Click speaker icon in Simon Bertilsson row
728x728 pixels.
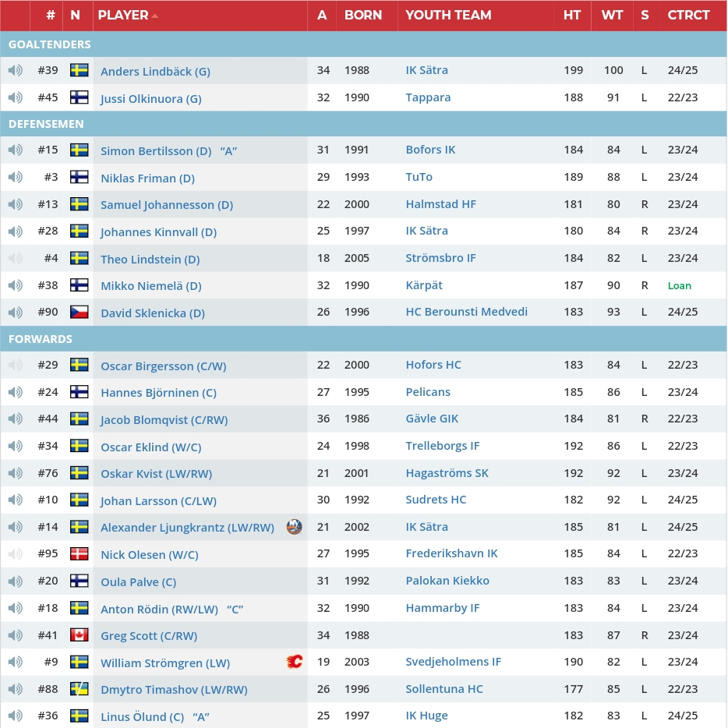[x=16, y=150]
